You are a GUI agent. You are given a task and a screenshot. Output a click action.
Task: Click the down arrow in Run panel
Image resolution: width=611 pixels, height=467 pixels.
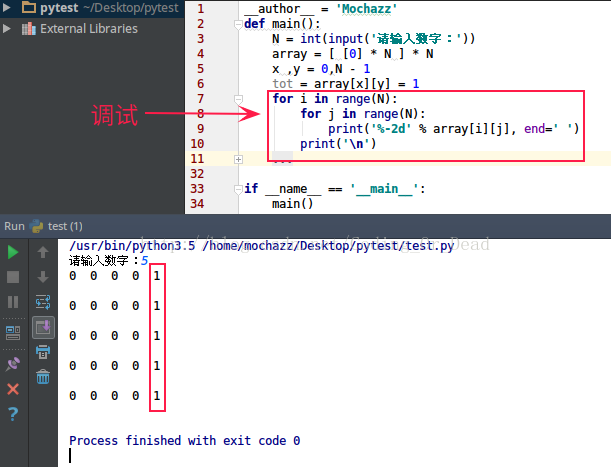pos(43,277)
